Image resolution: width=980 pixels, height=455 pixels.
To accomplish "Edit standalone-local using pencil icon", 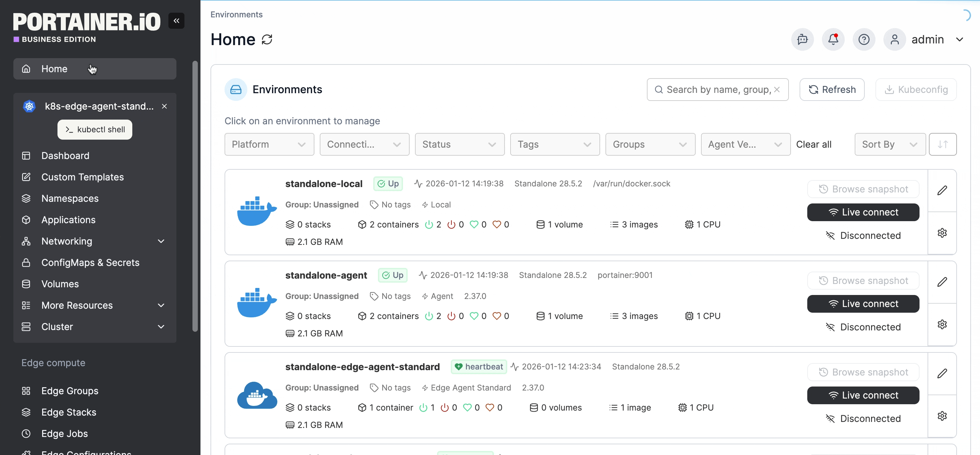I will 942,190.
